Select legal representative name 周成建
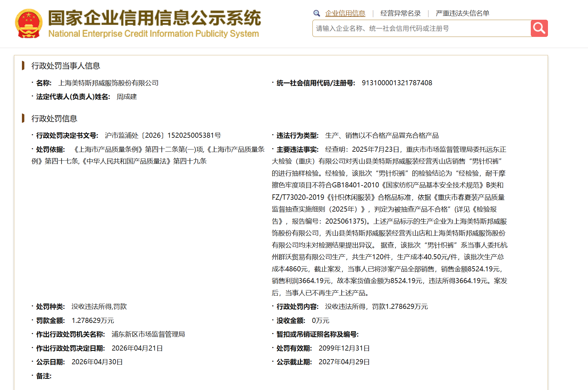This screenshot has width=588, height=390. 126,97
